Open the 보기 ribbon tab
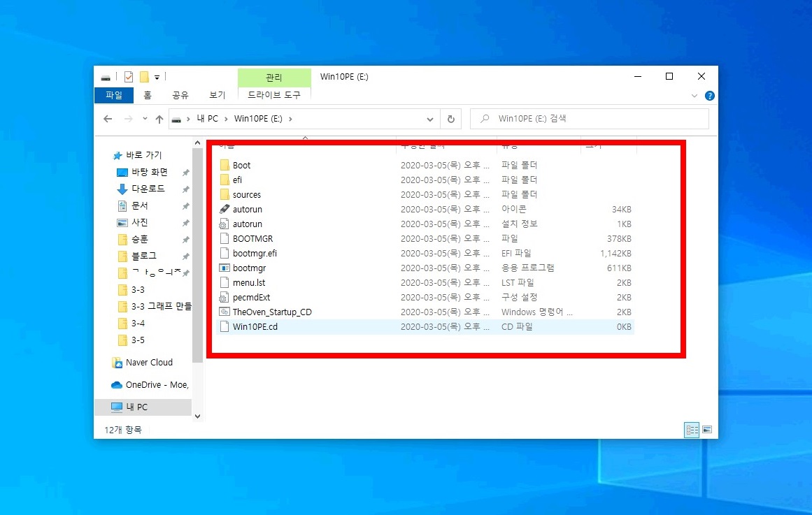The image size is (812, 515). click(x=217, y=95)
